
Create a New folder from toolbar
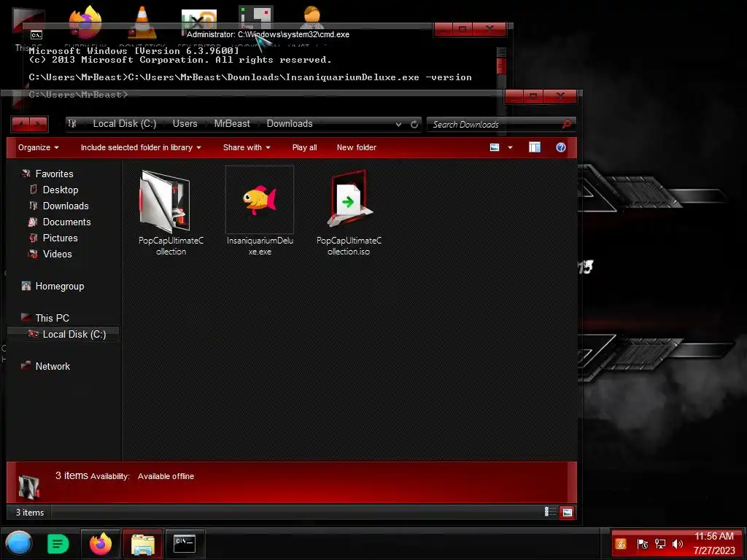pyautogui.click(x=356, y=147)
